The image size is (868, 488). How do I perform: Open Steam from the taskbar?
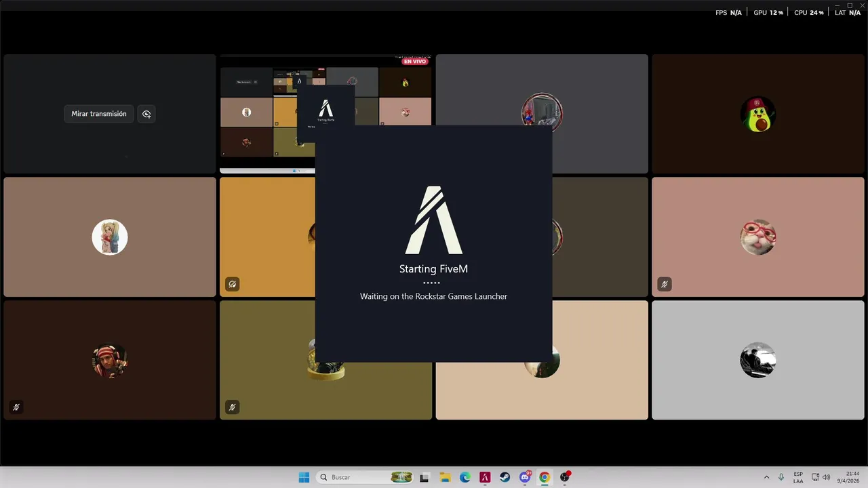pyautogui.click(x=505, y=477)
